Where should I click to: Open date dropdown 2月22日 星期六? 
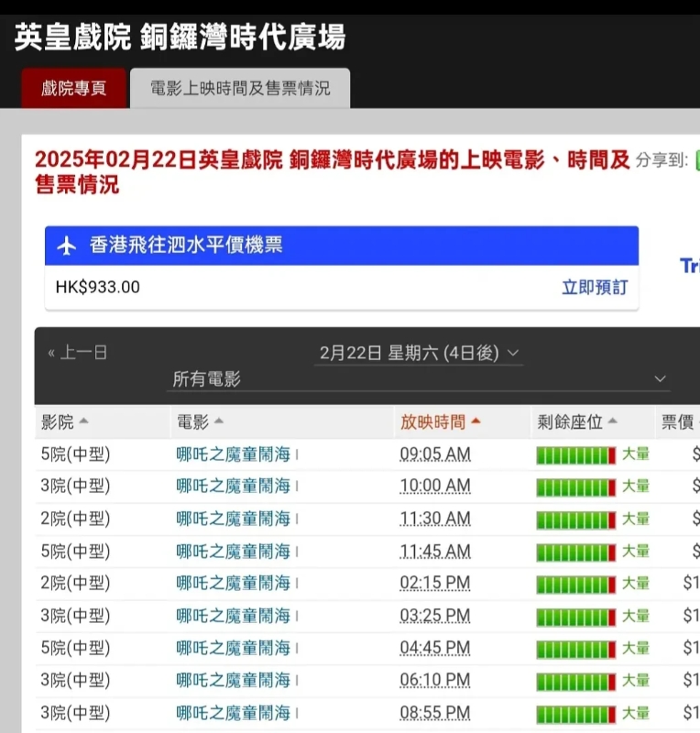(x=419, y=353)
